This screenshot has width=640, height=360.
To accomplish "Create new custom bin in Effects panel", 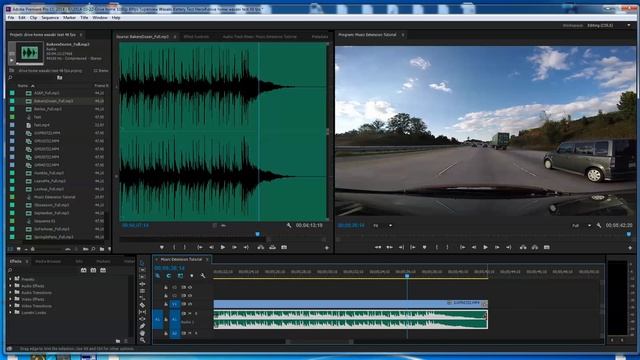I will coord(118,340).
